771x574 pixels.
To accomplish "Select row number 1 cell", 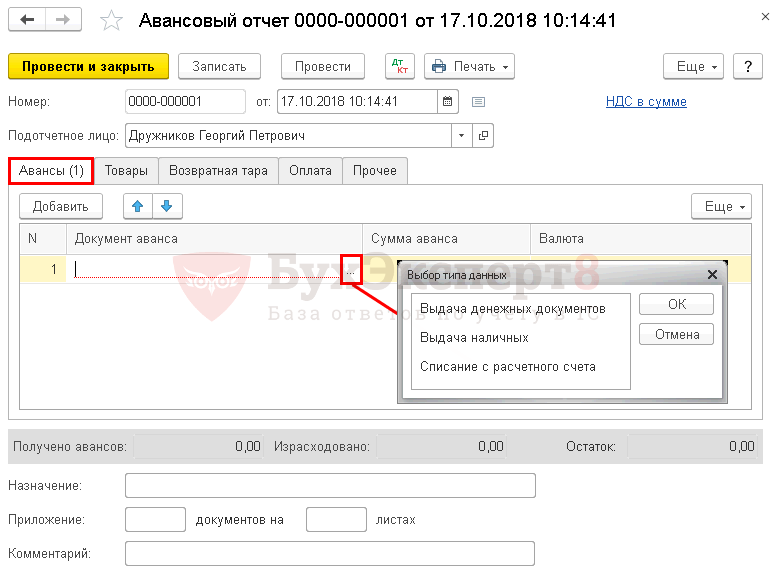I will pos(43,269).
